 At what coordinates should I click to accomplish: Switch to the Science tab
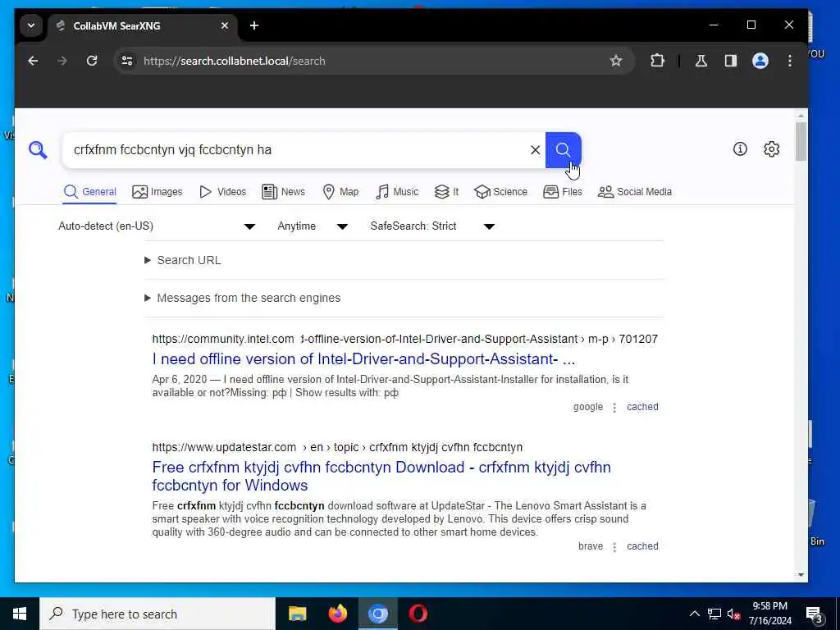click(500, 192)
